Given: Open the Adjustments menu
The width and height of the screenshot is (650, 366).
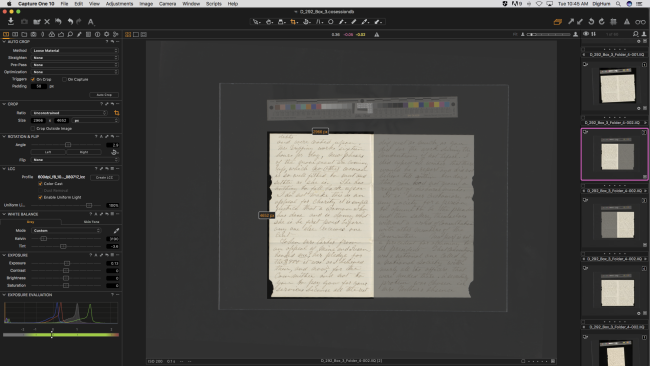Looking at the screenshot, I should click(119, 4).
